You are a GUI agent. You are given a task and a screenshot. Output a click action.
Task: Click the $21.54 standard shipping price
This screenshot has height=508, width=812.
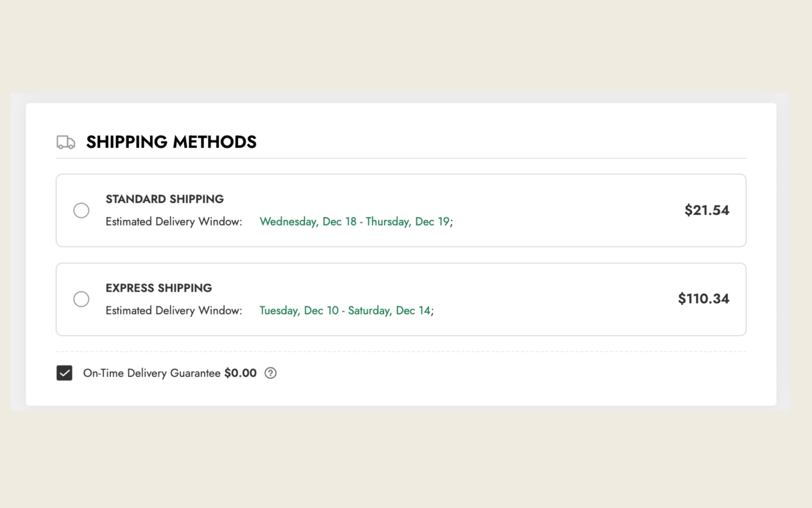(x=707, y=210)
